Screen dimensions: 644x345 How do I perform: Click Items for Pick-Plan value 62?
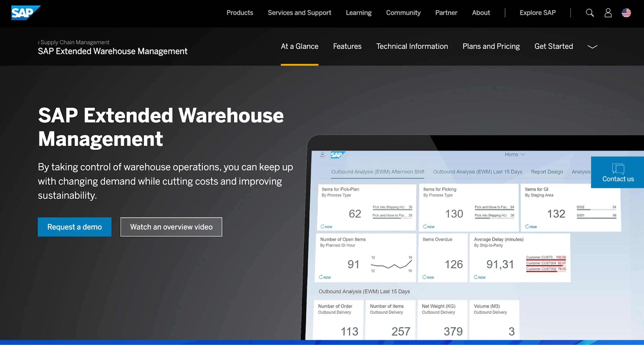355,214
